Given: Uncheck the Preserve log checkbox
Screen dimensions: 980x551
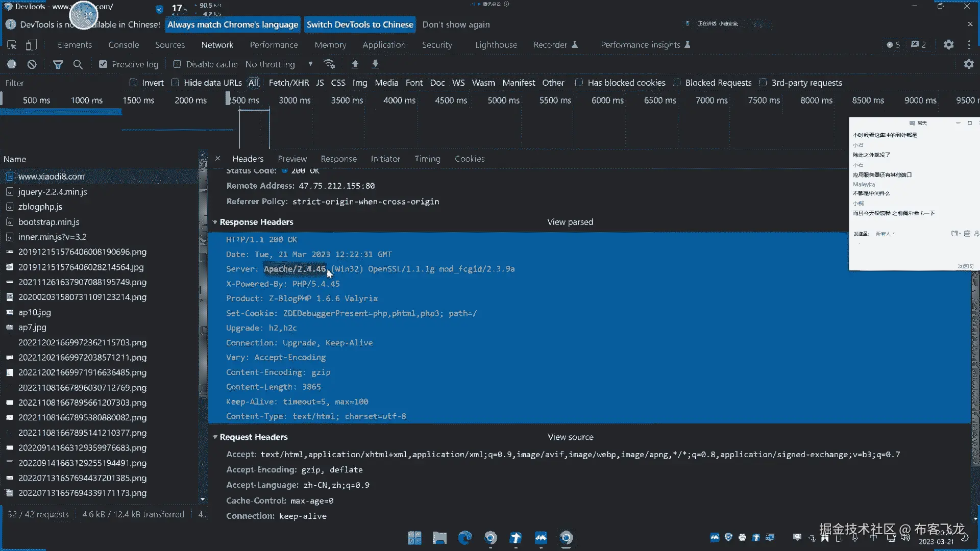Looking at the screenshot, I should tap(103, 64).
